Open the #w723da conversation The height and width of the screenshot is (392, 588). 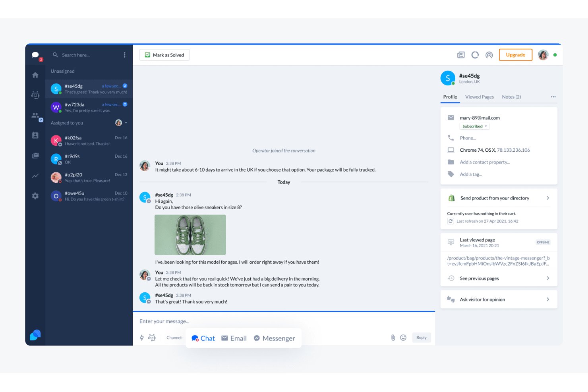click(x=89, y=107)
